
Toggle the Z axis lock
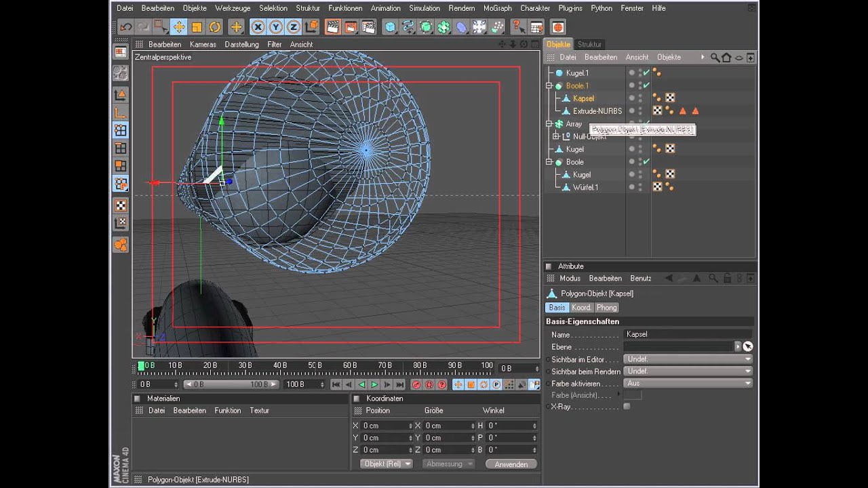coord(293,27)
